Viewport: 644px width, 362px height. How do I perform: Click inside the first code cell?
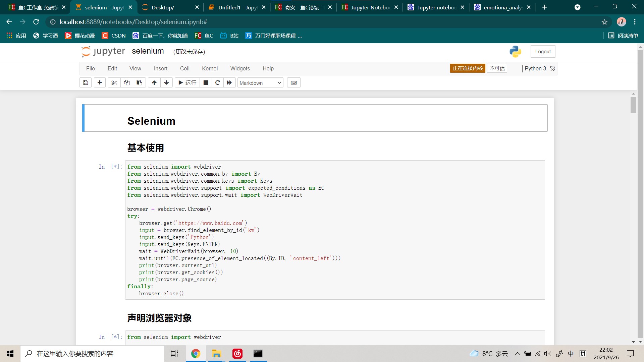coord(335,230)
